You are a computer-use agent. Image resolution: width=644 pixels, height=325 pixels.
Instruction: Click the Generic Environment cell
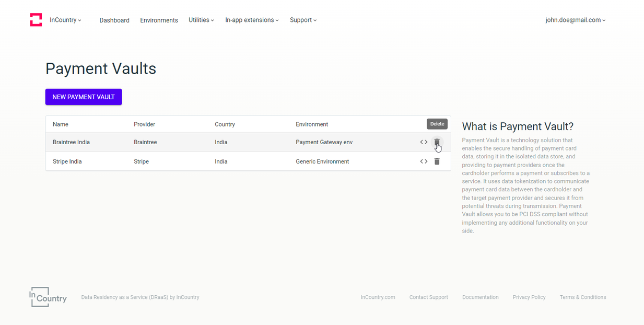(322, 161)
